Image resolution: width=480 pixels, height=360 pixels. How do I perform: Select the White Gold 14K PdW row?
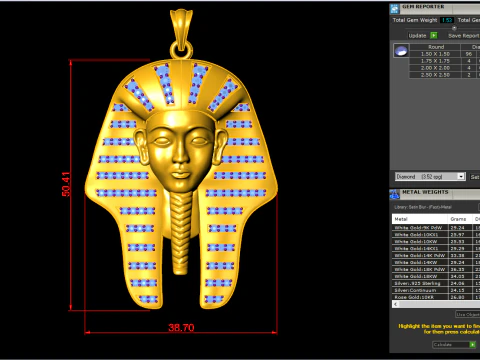(x=436, y=256)
